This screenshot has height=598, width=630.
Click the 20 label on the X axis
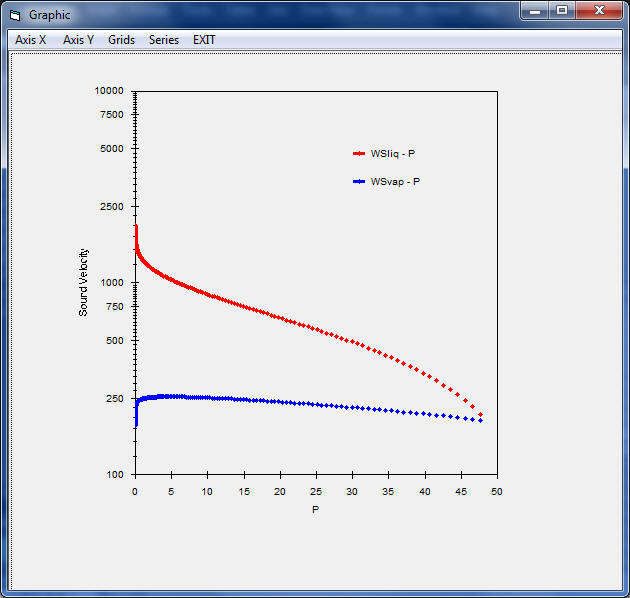coord(280,492)
